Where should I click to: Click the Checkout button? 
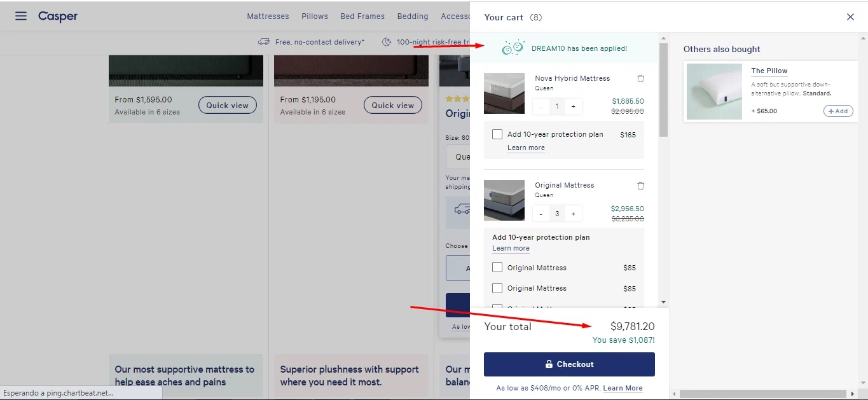[569, 364]
